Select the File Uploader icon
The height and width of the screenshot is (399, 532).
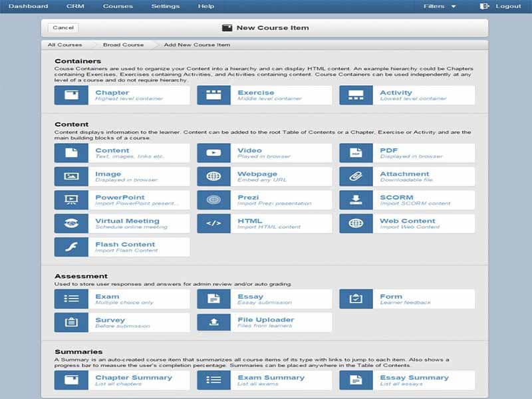[213, 323]
